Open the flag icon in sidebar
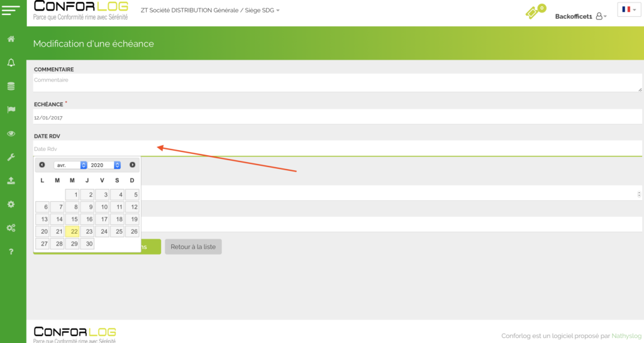Screen dimensions: 644x343 coord(11,109)
